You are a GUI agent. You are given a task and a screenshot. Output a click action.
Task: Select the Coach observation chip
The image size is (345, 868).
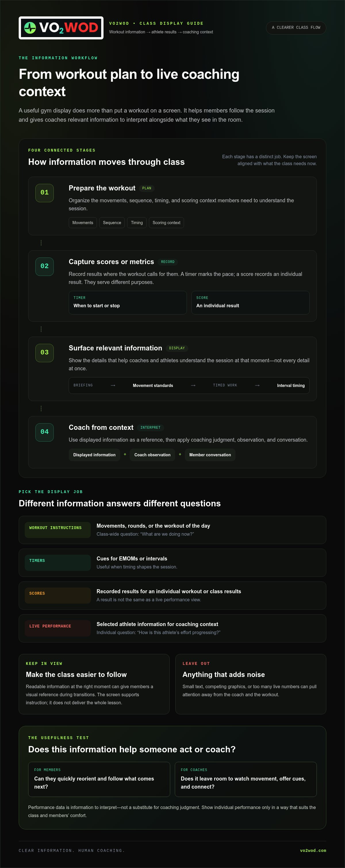point(152,455)
